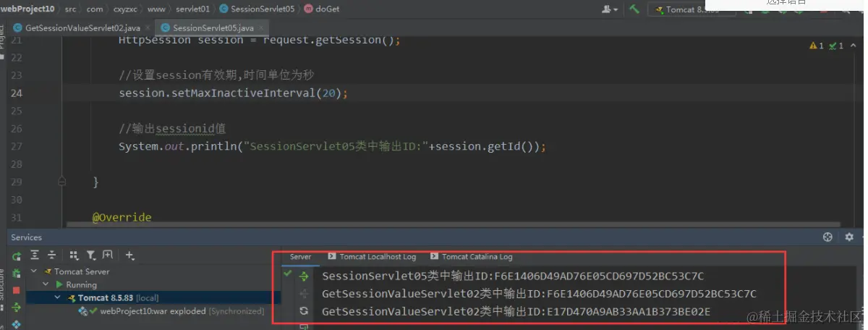Open the Group By icon in Services toolbar
868x330 pixels.
73,255
